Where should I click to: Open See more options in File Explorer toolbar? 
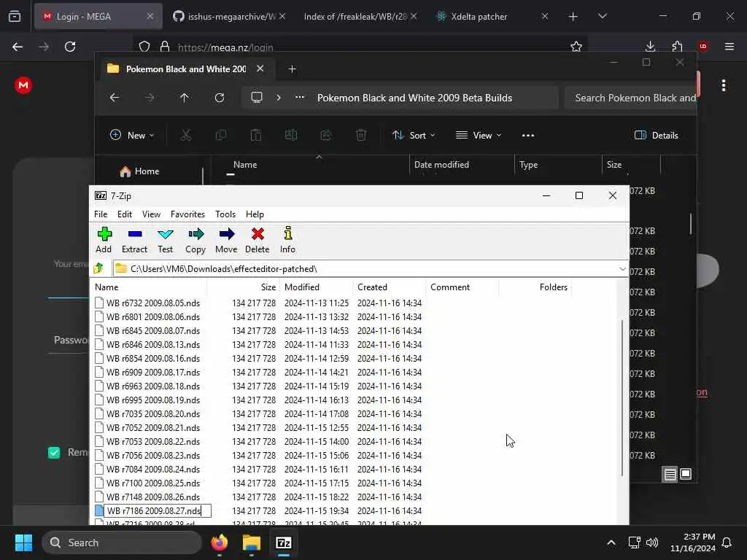[528, 135]
